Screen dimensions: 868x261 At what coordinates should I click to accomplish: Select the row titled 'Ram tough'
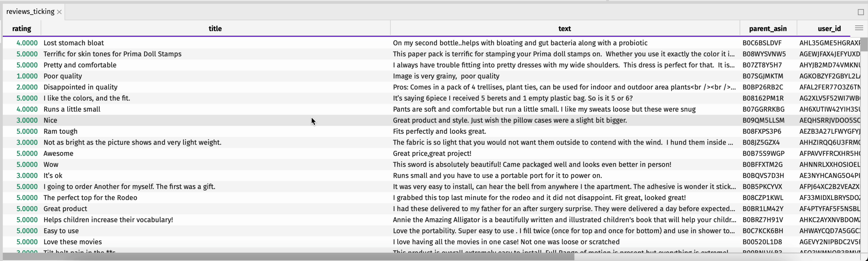(x=431, y=132)
